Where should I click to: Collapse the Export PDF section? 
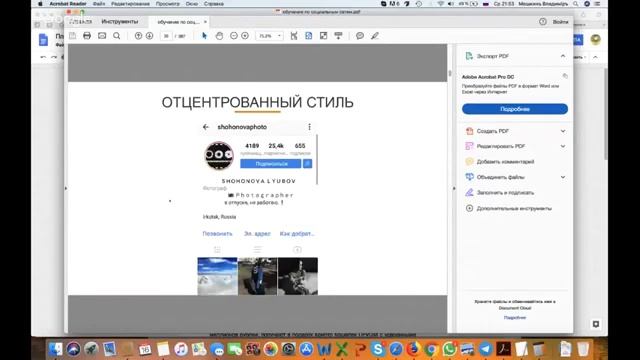coord(563,56)
